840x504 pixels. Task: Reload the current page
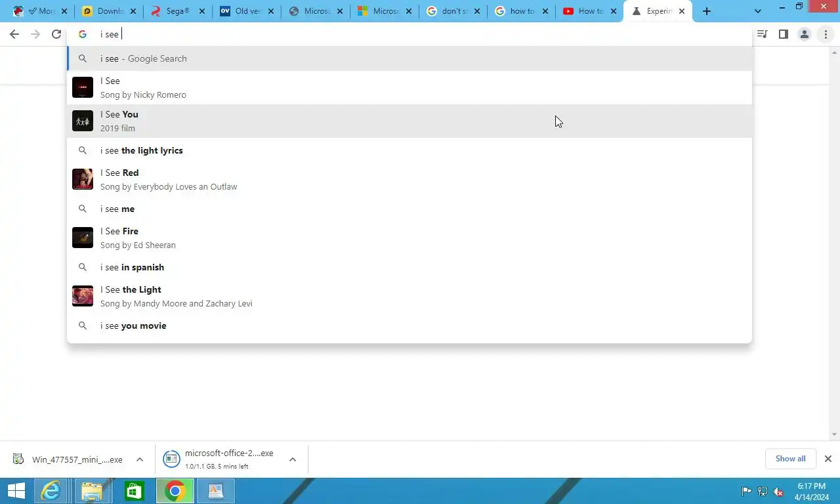[x=56, y=34]
